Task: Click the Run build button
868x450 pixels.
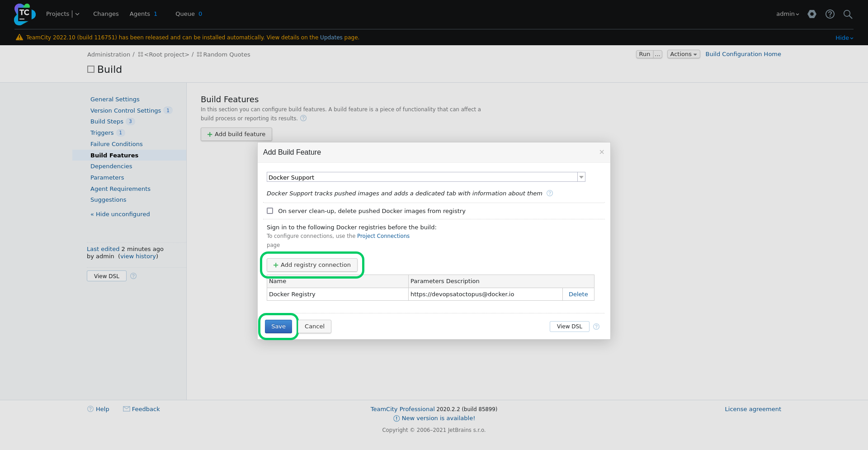Action: click(x=645, y=54)
